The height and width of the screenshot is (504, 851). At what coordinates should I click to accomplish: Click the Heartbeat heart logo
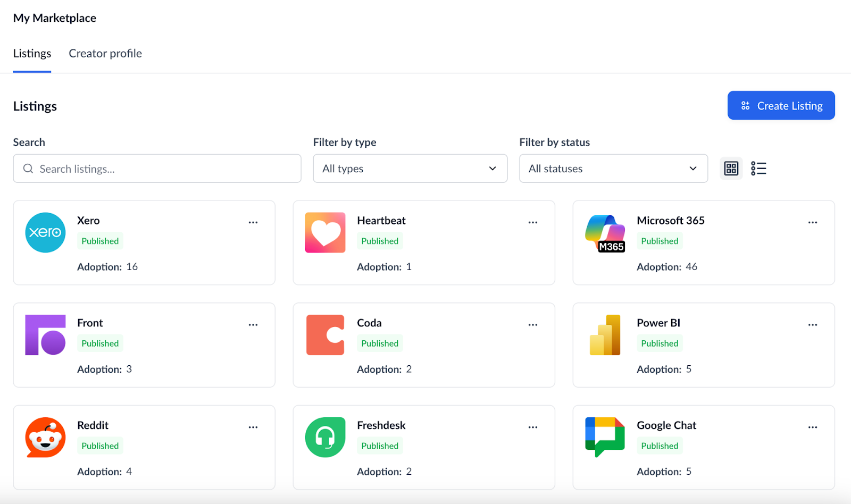[x=325, y=232]
